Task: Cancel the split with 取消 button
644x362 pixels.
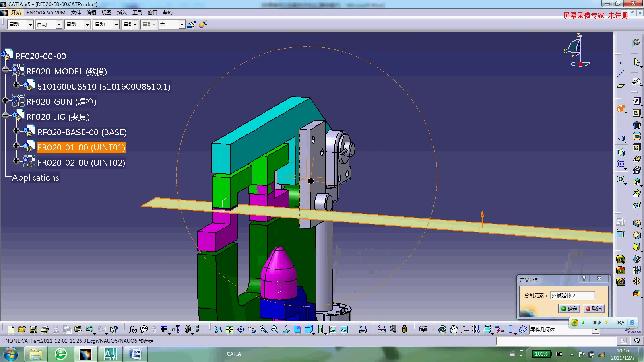Action: (594, 309)
